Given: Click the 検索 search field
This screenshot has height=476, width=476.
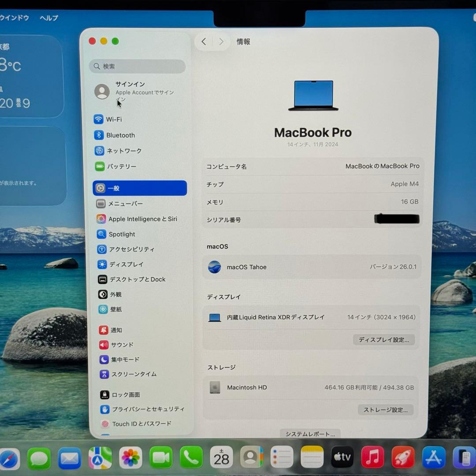Looking at the screenshot, I should [137, 66].
